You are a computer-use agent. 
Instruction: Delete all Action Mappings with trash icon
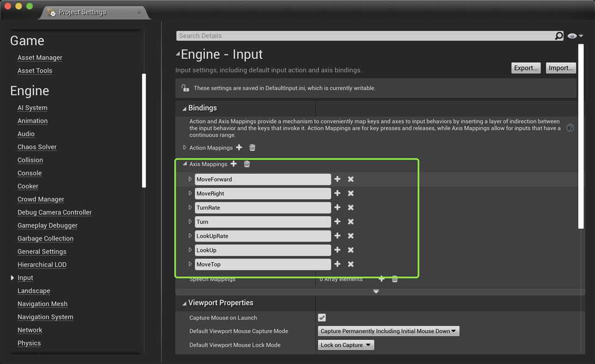point(252,147)
